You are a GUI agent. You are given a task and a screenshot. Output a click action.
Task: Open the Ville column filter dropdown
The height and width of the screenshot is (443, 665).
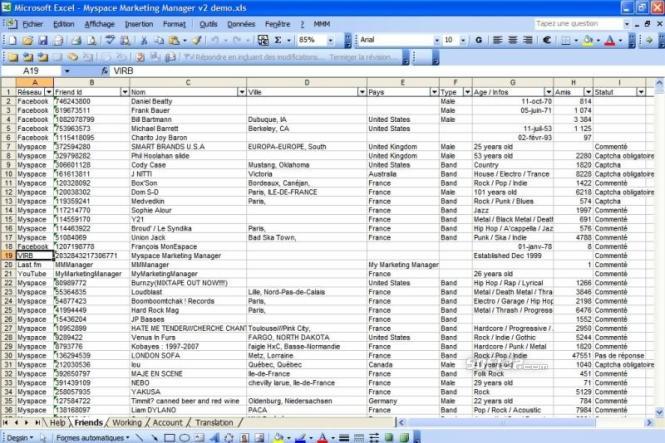362,92
